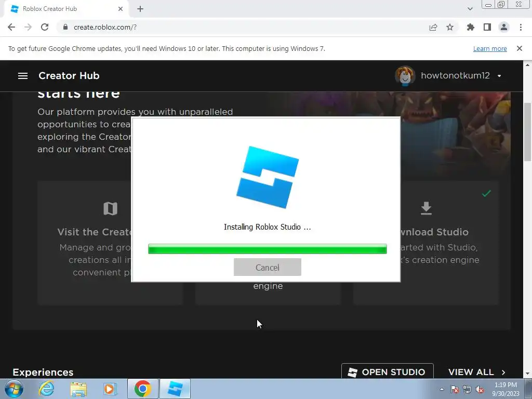The image size is (532, 399).
Task: Open the Chrome profile icon
Action: pos(504,27)
